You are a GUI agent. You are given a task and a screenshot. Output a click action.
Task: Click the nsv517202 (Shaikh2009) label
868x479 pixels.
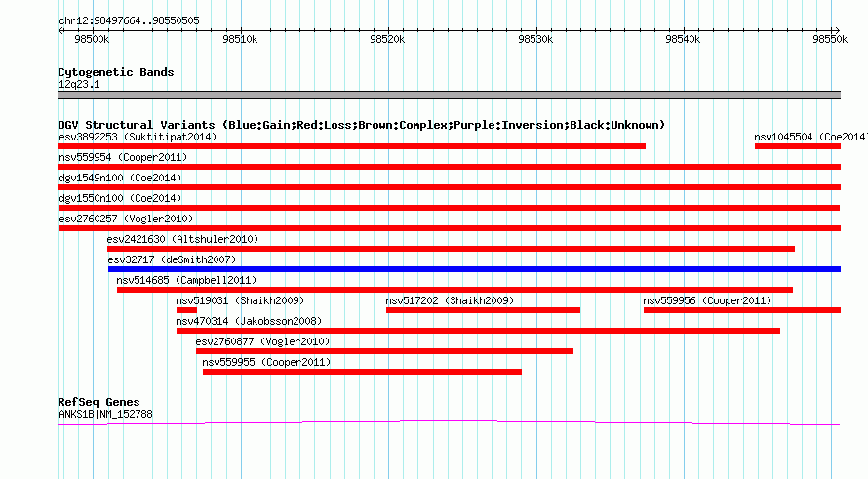coord(450,300)
